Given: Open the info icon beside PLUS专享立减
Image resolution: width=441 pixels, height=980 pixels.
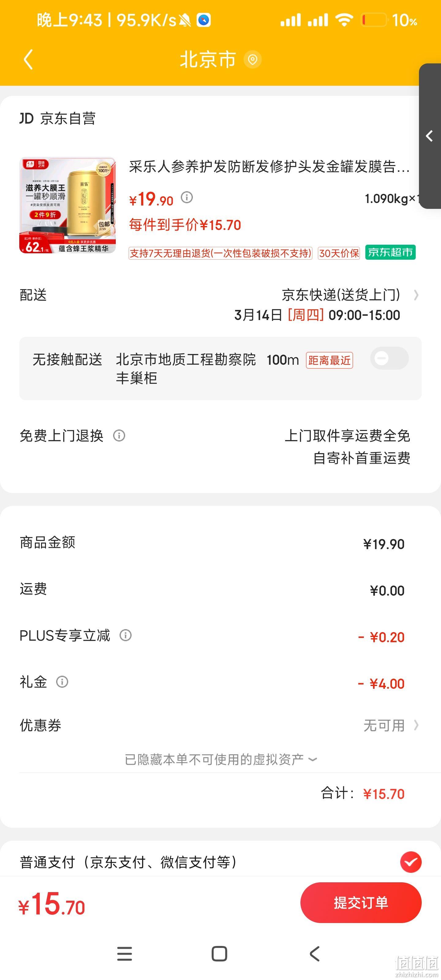Looking at the screenshot, I should (x=126, y=635).
